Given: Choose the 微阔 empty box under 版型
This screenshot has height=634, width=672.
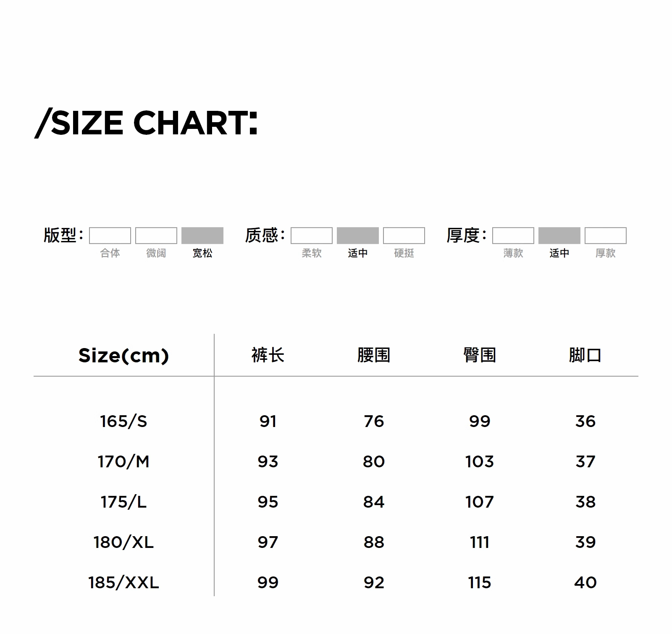Looking at the screenshot, I should [x=156, y=236].
